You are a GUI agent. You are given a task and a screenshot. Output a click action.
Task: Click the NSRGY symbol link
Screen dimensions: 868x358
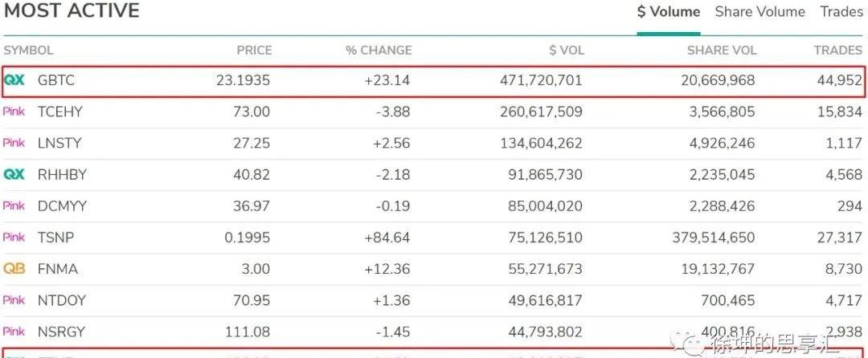(x=61, y=332)
